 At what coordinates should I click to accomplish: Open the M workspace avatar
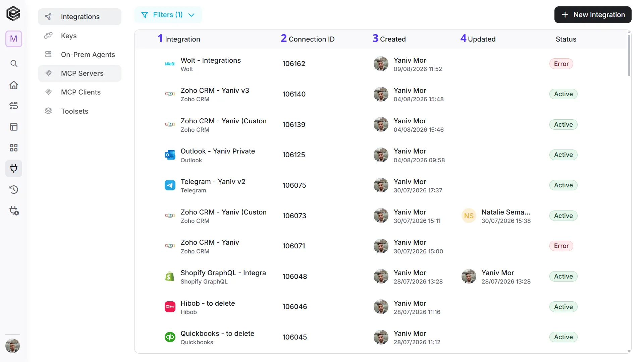click(x=14, y=39)
